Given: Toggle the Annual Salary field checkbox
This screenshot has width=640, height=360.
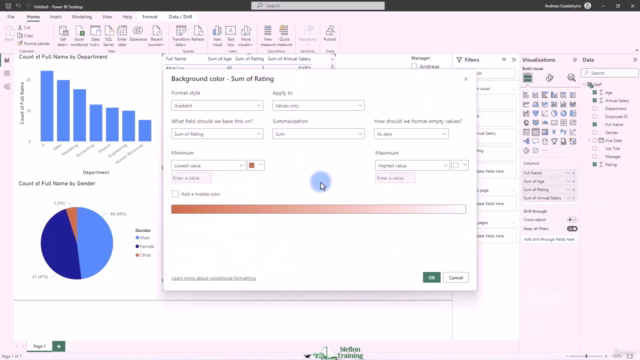Looking at the screenshot, I should pyautogui.click(x=595, y=100).
